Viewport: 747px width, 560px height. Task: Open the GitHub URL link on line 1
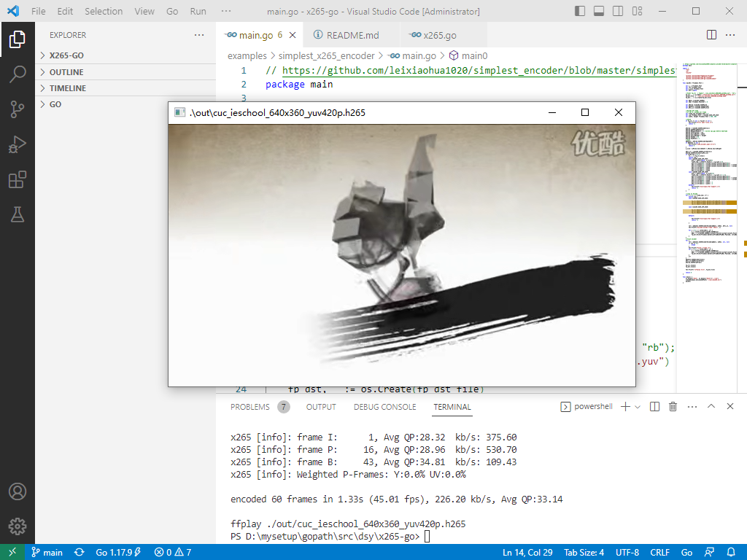click(x=479, y=71)
